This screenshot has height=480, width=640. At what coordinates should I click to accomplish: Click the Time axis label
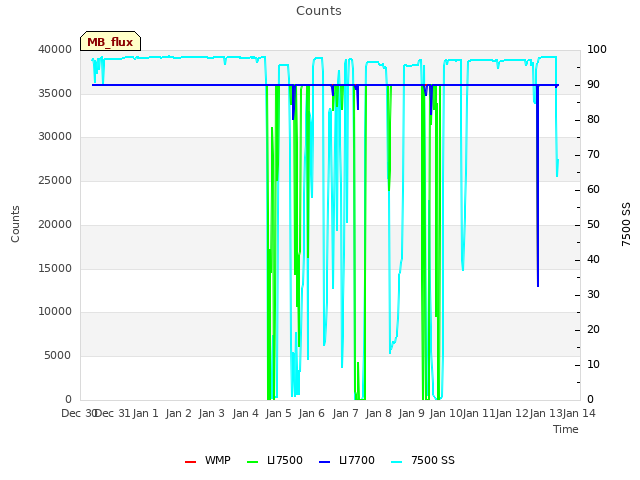click(566, 429)
